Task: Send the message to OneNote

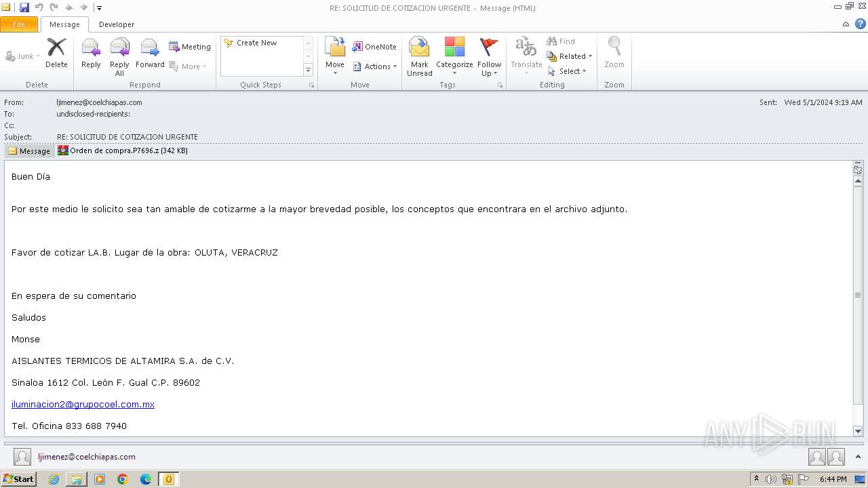Action: click(x=374, y=47)
